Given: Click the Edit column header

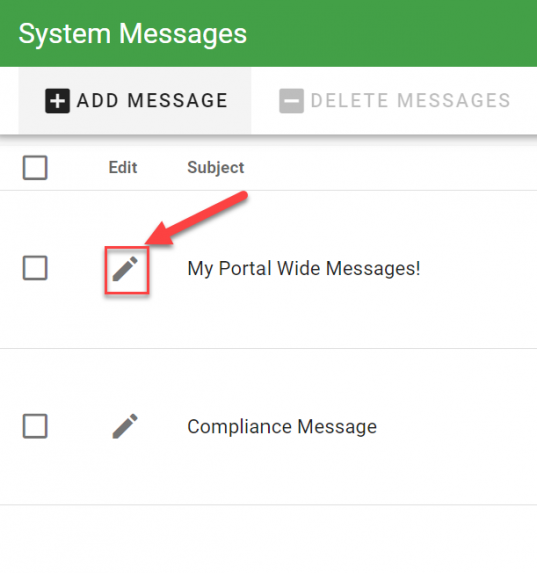Looking at the screenshot, I should [x=123, y=168].
